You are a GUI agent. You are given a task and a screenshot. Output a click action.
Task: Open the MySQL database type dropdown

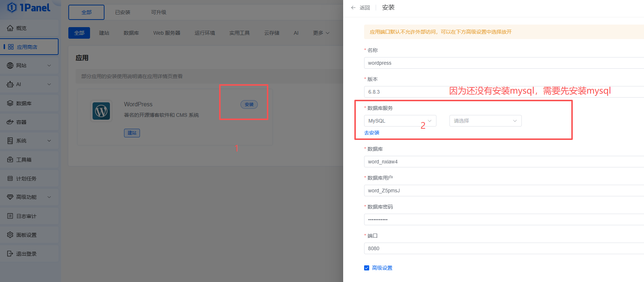(400, 121)
